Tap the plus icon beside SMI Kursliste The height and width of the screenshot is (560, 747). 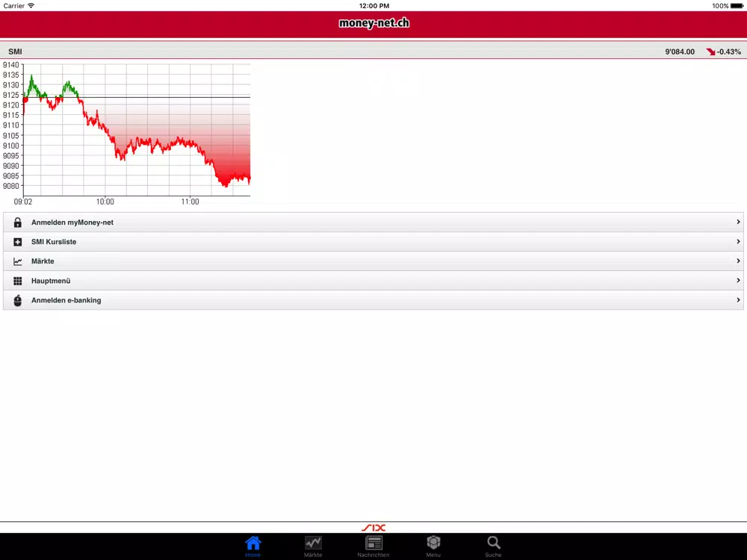tap(18, 242)
